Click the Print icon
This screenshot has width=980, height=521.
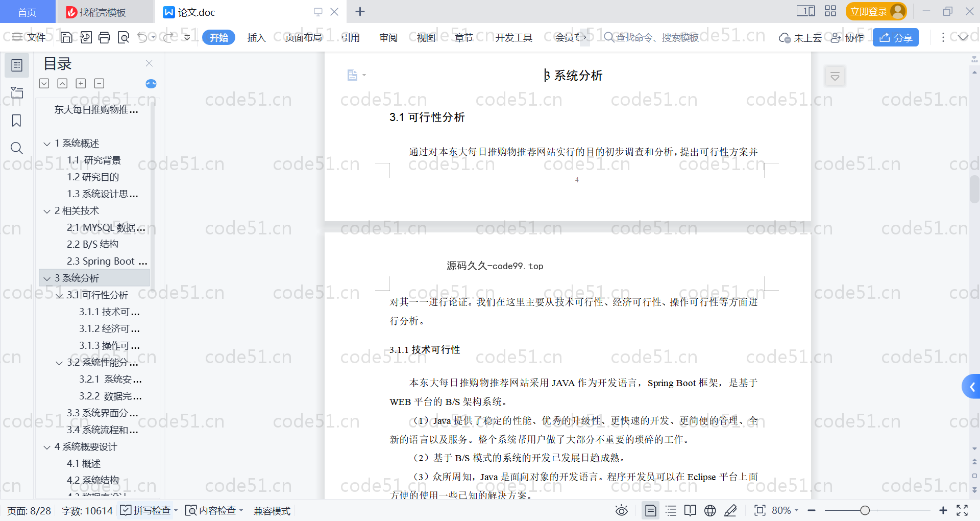click(105, 37)
